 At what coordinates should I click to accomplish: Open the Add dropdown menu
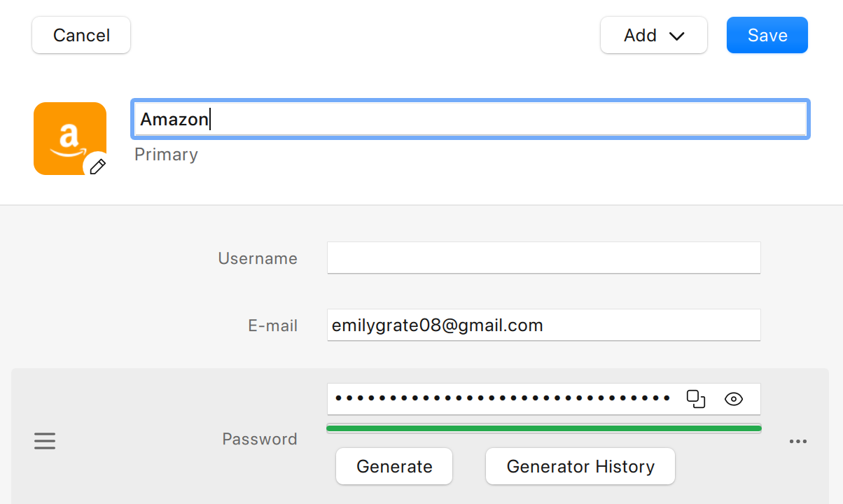coord(654,35)
